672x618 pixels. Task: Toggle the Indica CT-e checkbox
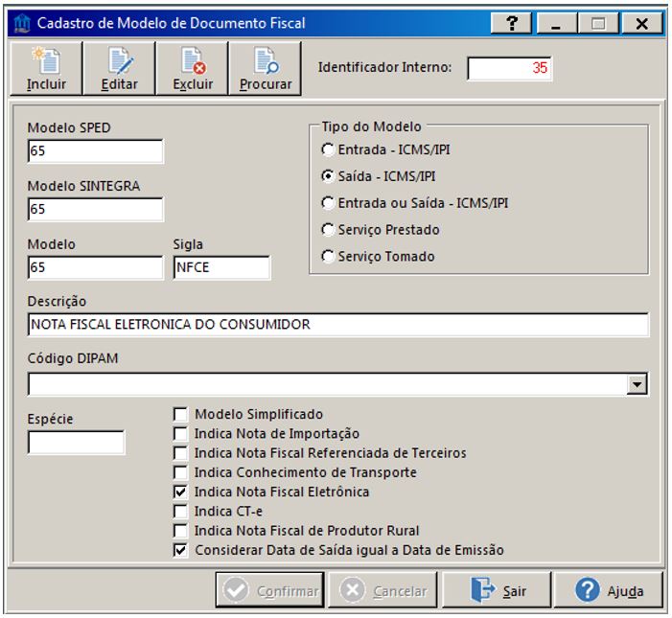(180, 511)
